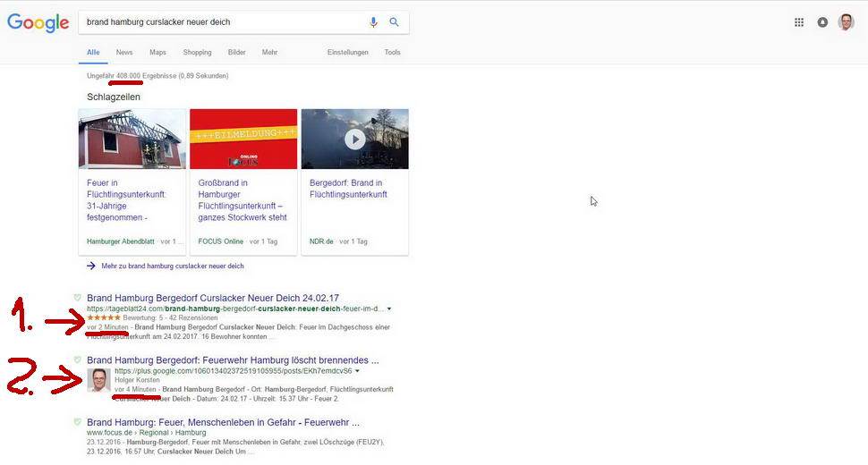Click the star rating Bewertung: 5 - 42 Rezensionen

click(x=152, y=318)
